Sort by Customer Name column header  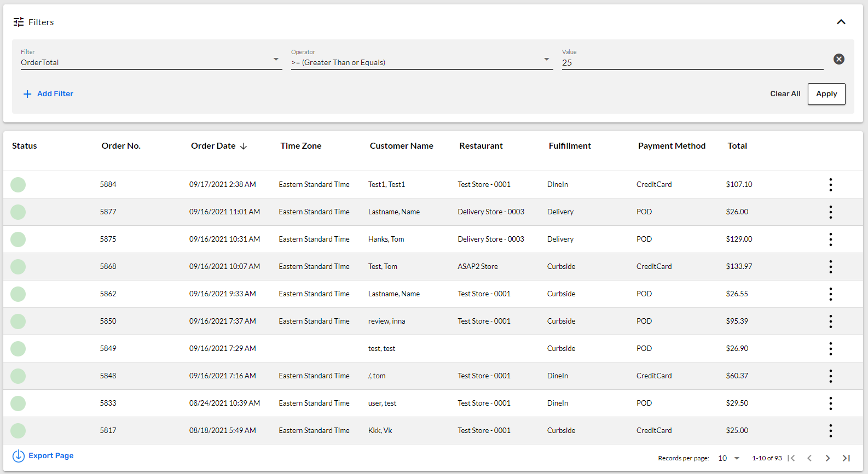click(x=402, y=146)
